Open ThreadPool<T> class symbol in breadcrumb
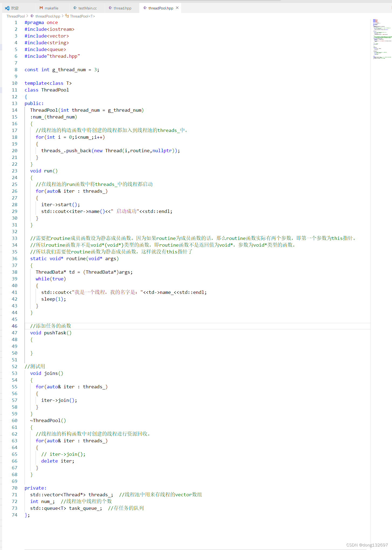Viewport: 392px width, 550px height. 82,16
